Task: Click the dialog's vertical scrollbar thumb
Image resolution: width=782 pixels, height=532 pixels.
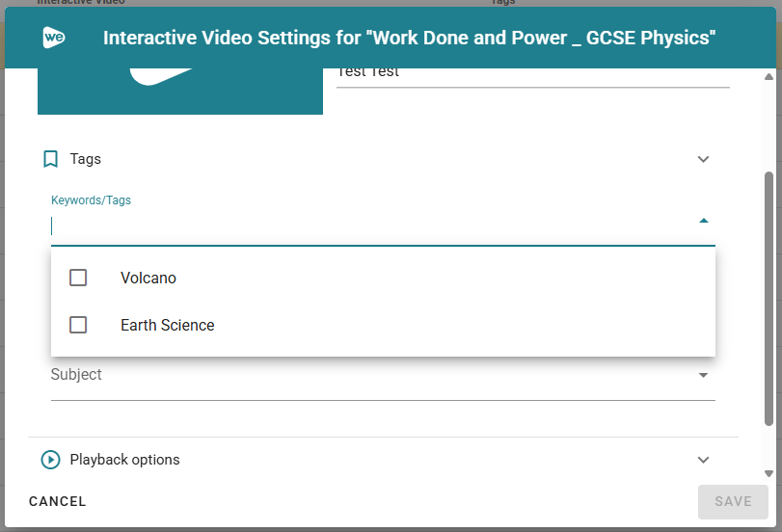Action: point(769,299)
